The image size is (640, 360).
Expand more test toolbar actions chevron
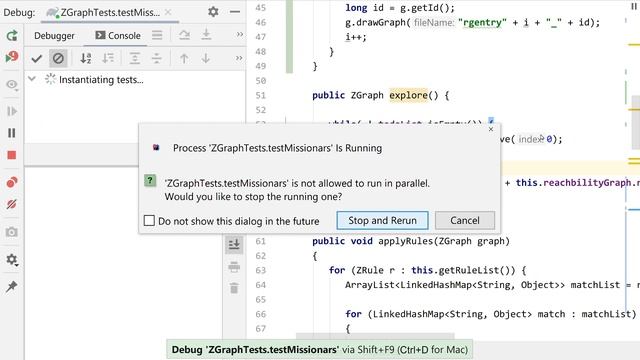pyautogui.click(x=239, y=58)
